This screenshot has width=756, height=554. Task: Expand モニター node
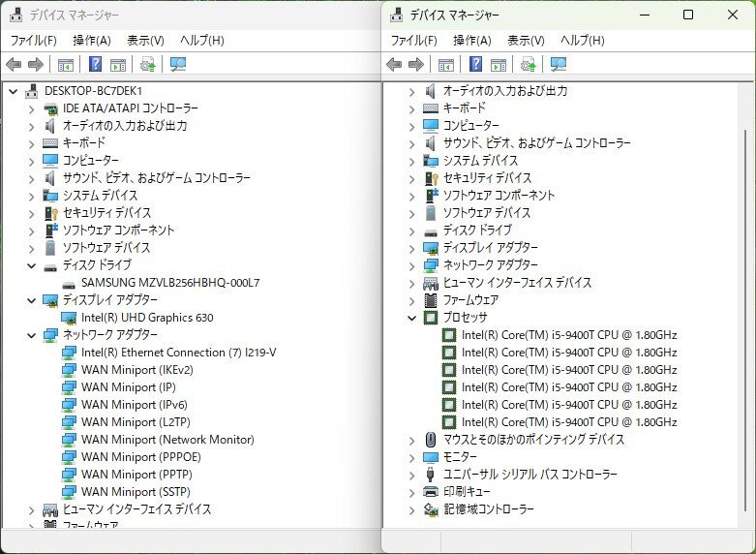tap(412, 457)
